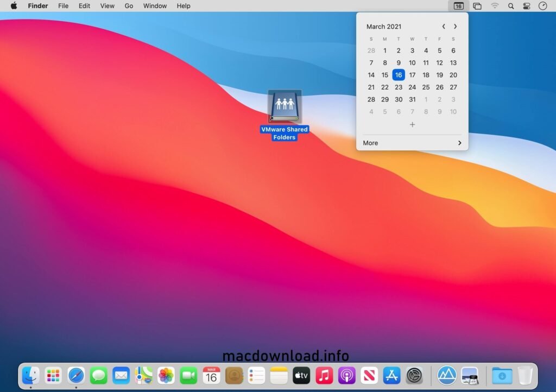Open the Podcasts app
The image size is (556, 392).
pos(346,375)
